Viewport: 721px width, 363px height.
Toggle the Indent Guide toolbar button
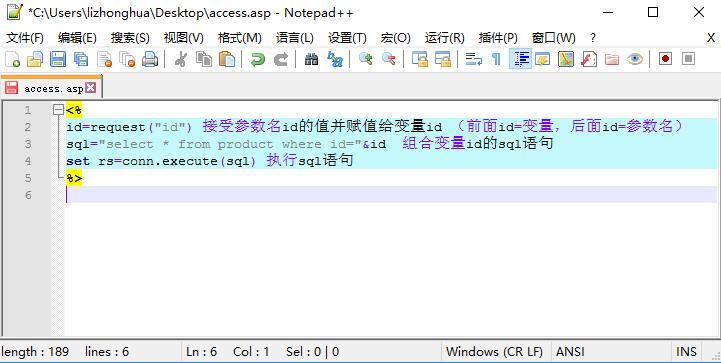(x=521, y=59)
